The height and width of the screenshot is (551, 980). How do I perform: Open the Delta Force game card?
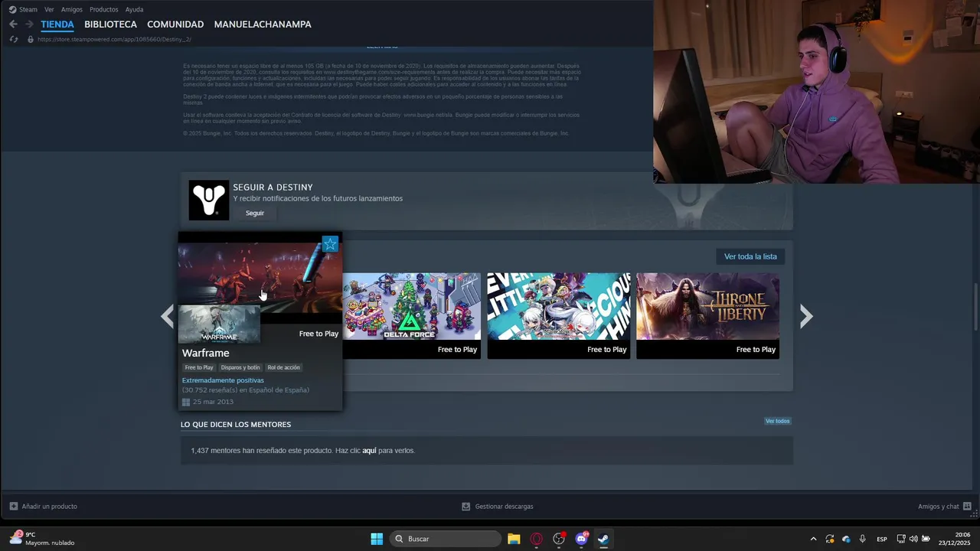(412, 315)
